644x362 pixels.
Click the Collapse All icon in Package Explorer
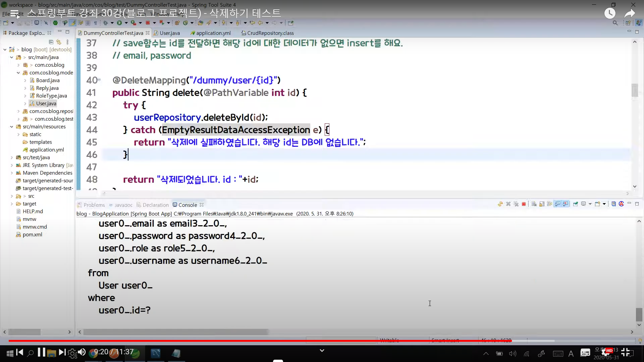click(51, 42)
